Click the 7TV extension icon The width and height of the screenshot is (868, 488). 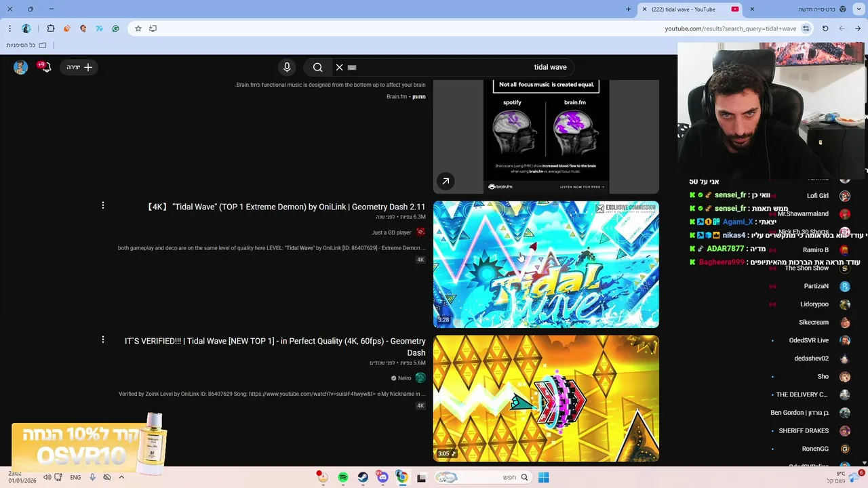[x=100, y=28]
